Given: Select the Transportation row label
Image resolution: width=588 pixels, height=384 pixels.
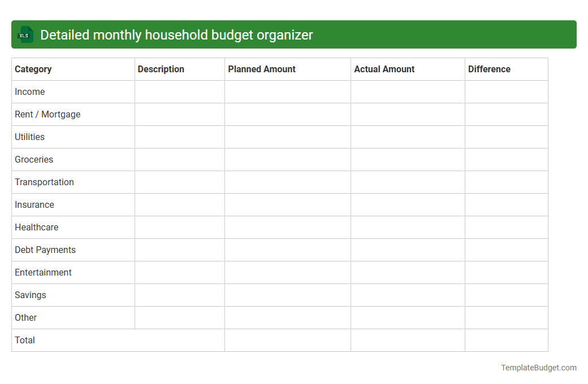Looking at the screenshot, I should (44, 182).
